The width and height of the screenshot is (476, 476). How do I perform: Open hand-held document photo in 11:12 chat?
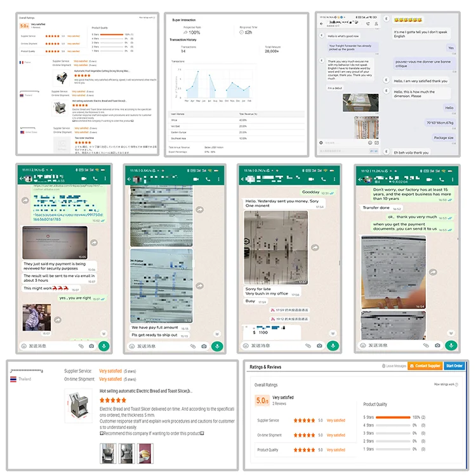pos(393,272)
